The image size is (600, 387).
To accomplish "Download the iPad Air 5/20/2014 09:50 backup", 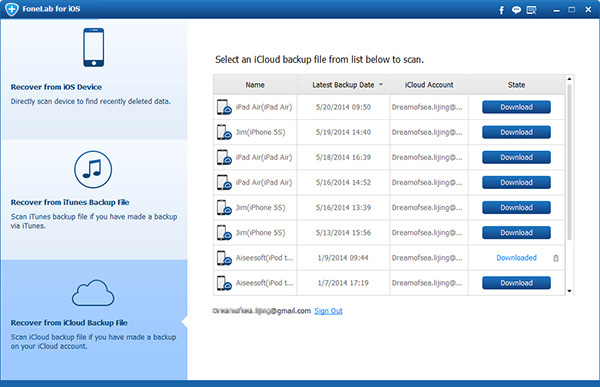I will point(516,107).
